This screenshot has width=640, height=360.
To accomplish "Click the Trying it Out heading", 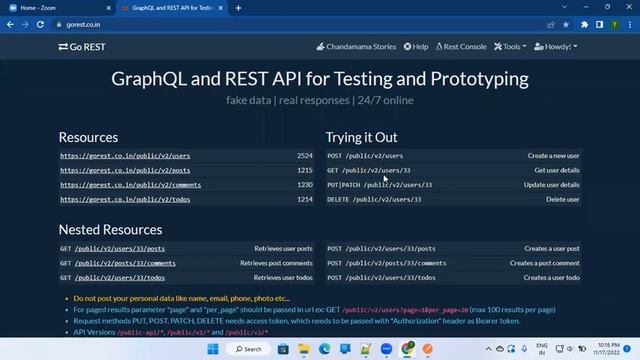I will pos(361,137).
